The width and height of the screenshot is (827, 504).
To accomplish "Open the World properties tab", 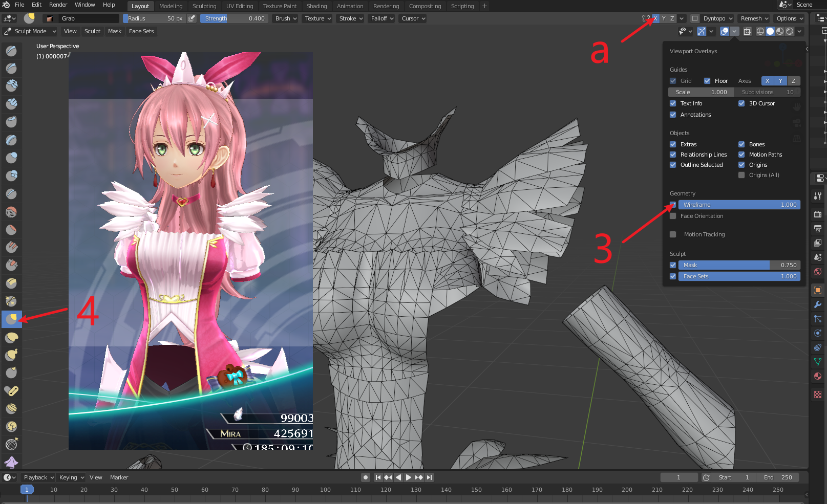I will click(818, 272).
